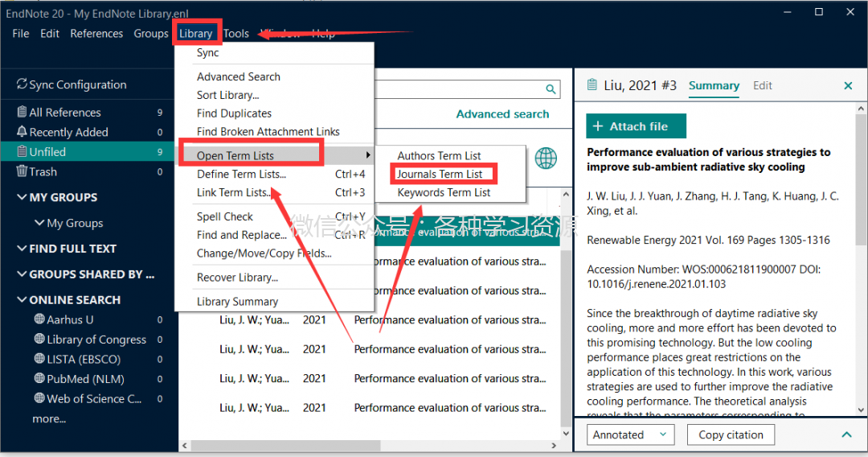Click the Advanced search link

point(502,114)
